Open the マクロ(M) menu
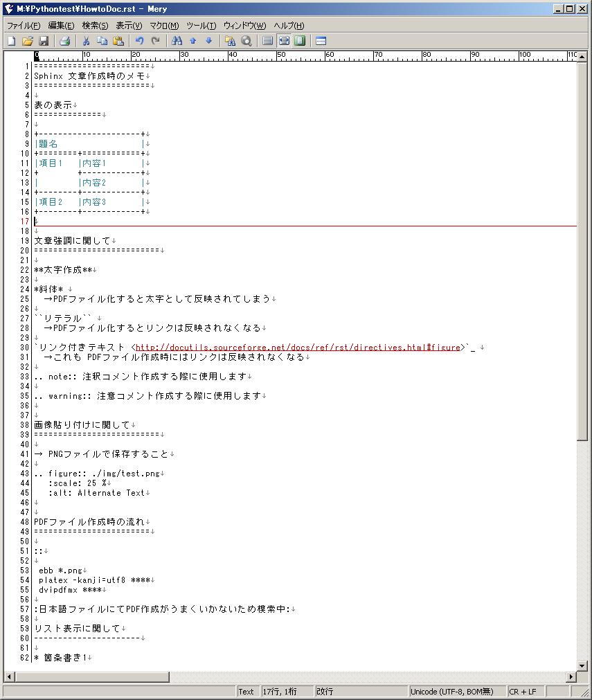Image resolution: width=592 pixels, height=700 pixels. tap(164, 26)
